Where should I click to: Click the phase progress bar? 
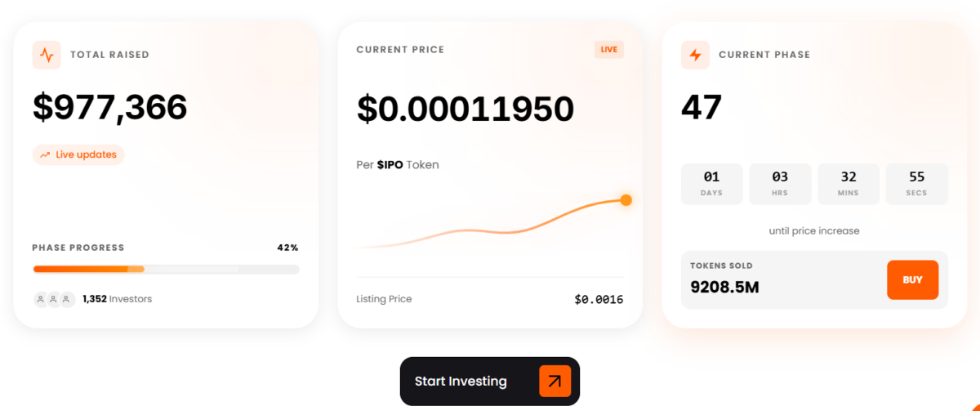click(166, 269)
